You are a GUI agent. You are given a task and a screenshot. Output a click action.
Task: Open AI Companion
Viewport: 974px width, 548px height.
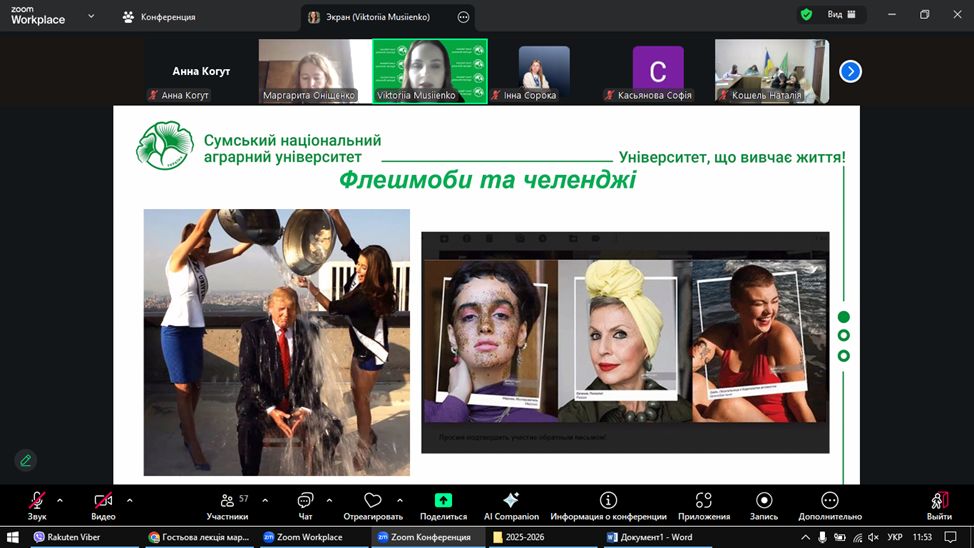[511, 501]
